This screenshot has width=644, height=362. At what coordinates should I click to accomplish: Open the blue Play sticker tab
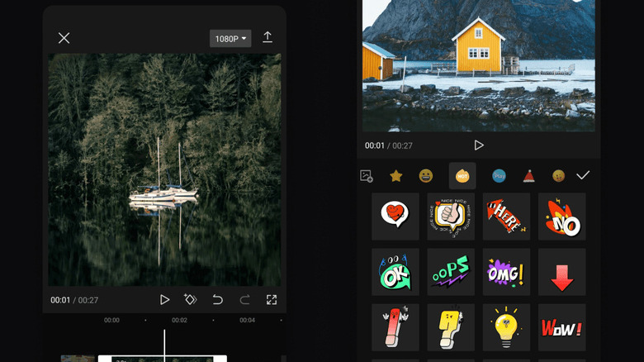tap(499, 176)
